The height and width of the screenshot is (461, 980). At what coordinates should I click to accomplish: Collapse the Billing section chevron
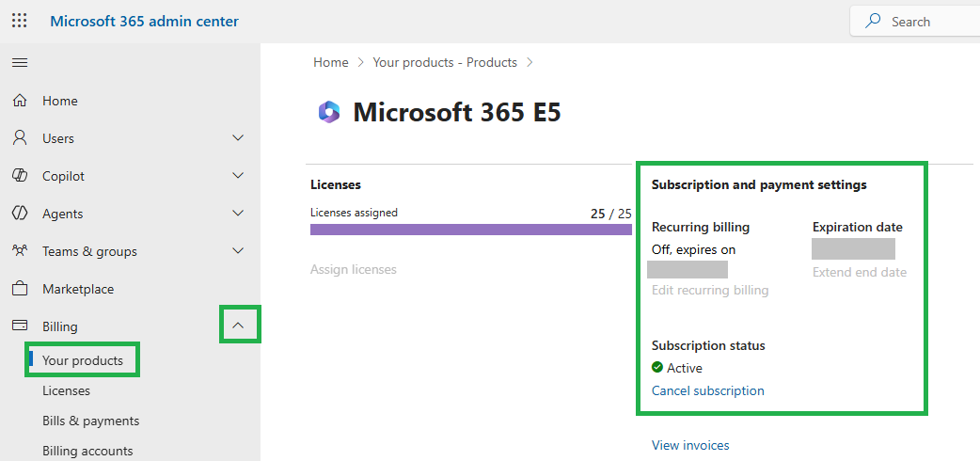[238, 326]
